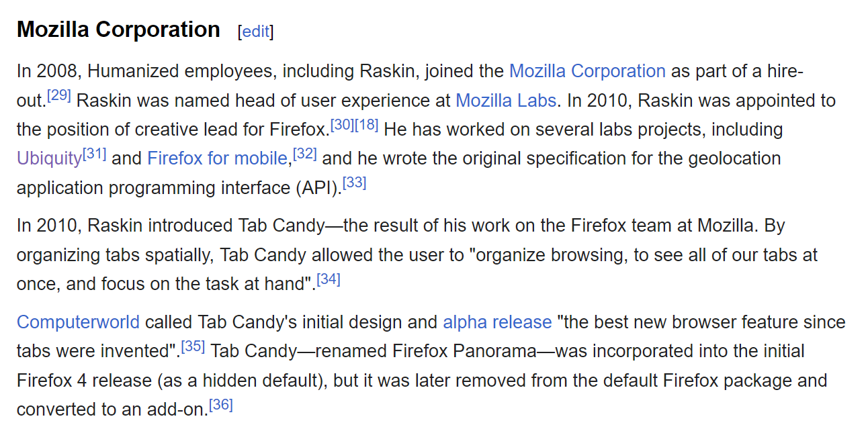868x429 pixels.
Task: Open the Firefox for mobile link
Action: coord(218,158)
